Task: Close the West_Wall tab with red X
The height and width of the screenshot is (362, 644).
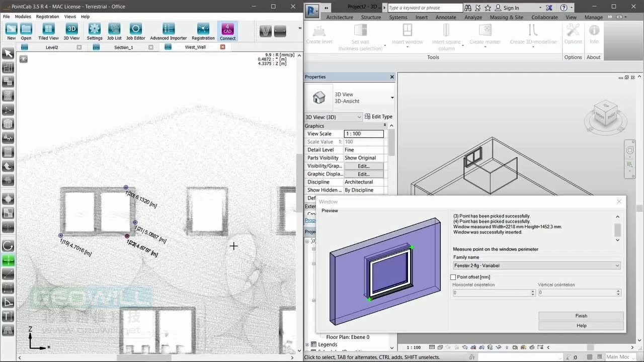Action: click(x=222, y=47)
